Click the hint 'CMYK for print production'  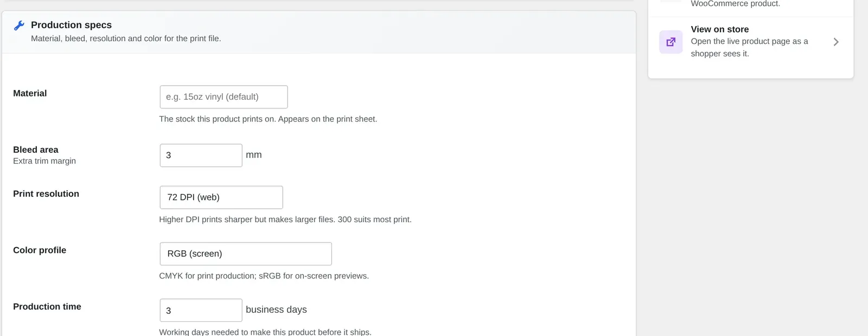(x=264, y=276)
